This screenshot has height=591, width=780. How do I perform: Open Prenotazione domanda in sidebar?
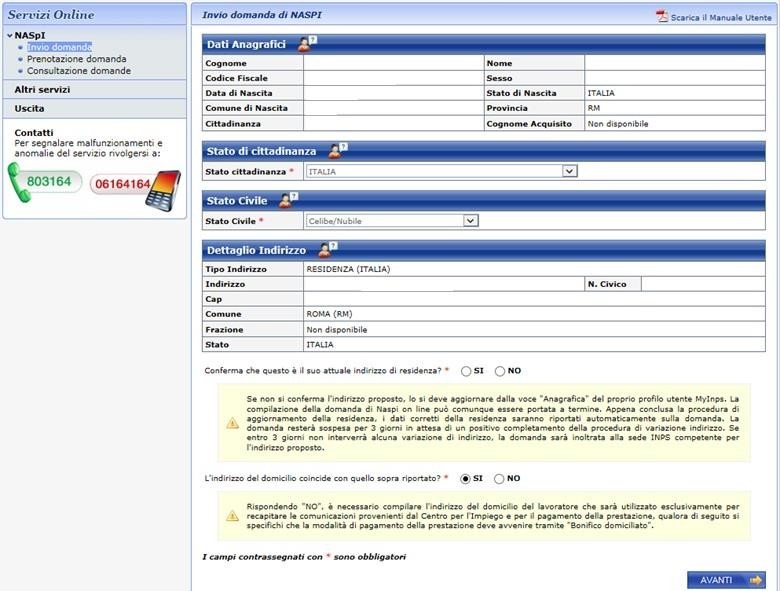76,59
